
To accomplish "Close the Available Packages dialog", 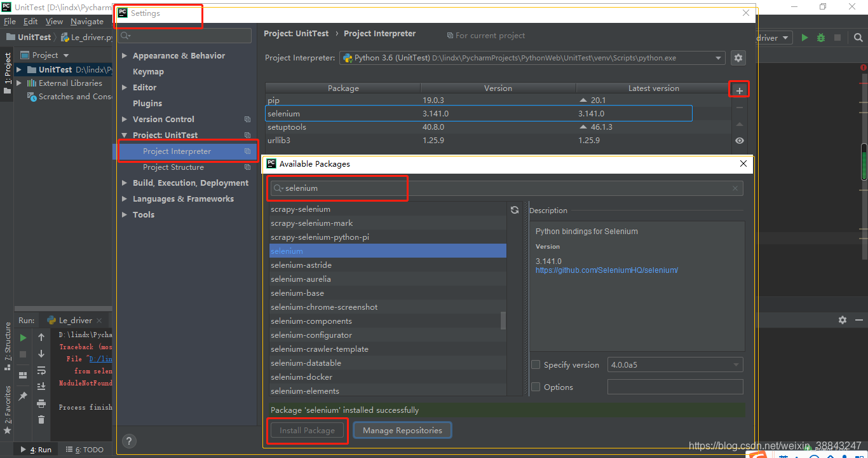I will point(743,163).
